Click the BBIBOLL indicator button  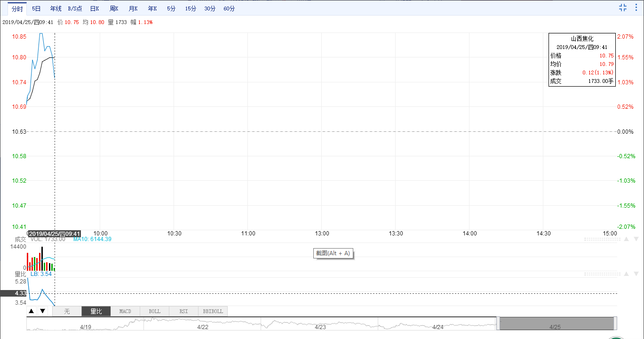point(213,311)
